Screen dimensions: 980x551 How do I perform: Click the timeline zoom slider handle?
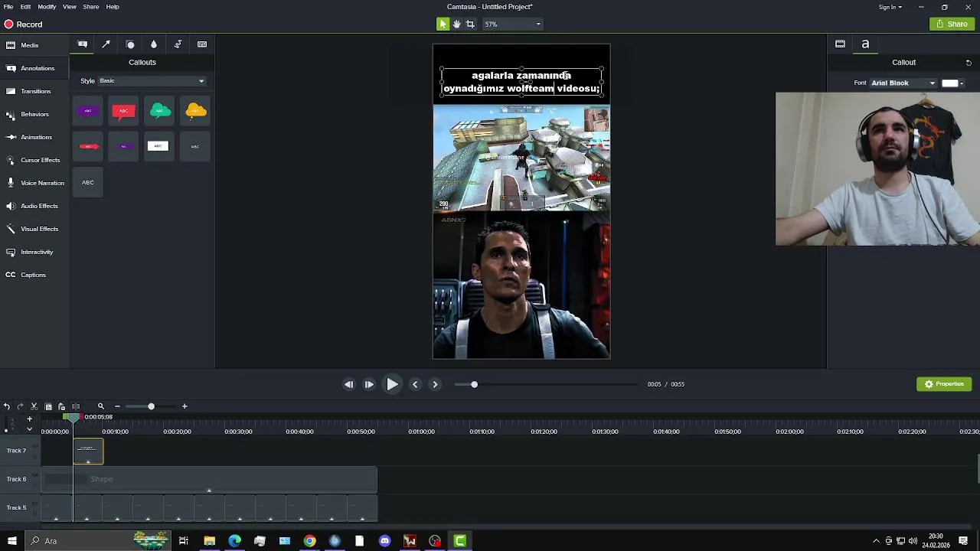pyautogui.click(x=151, y=406)
